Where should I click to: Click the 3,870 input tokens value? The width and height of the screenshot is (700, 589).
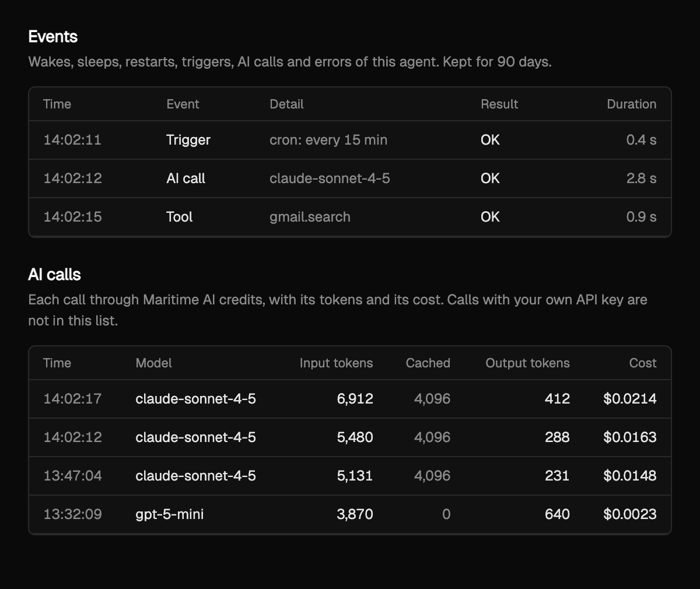click(355, 514)
